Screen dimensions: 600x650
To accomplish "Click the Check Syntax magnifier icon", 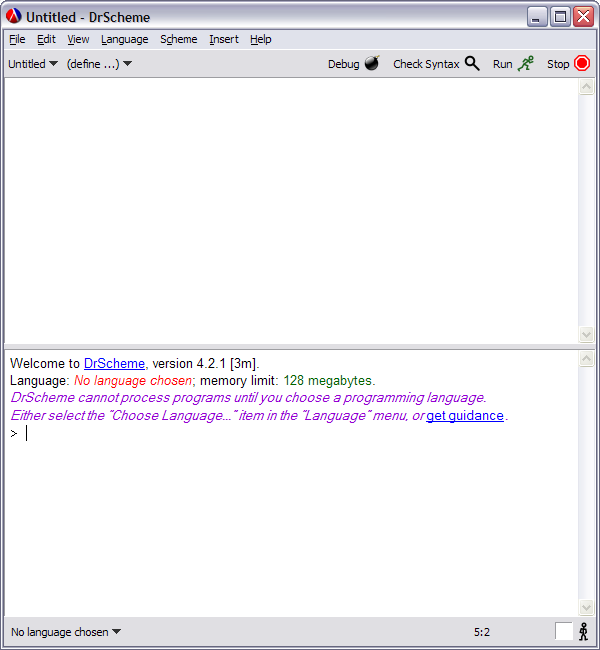I will 472,63.
